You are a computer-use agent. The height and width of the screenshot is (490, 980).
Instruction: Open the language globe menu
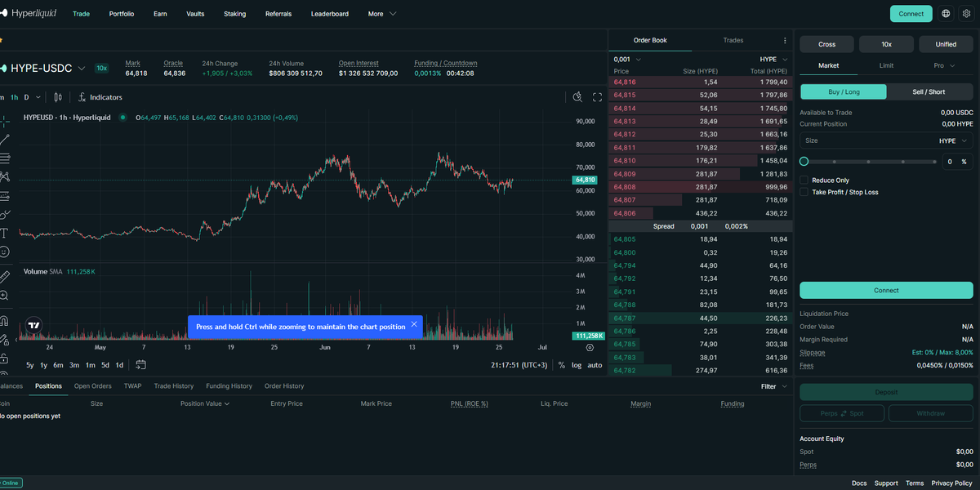pyautogui.click(x=946, y=14)
